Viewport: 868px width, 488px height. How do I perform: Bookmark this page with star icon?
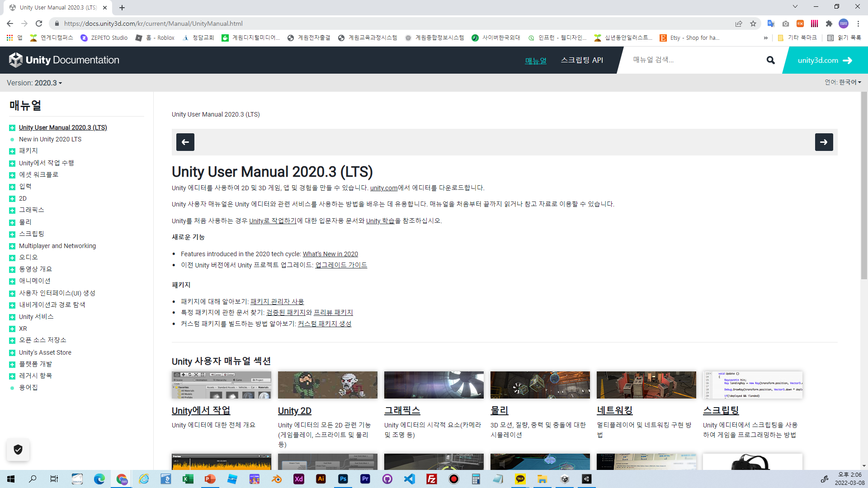(x=753, y=23)
